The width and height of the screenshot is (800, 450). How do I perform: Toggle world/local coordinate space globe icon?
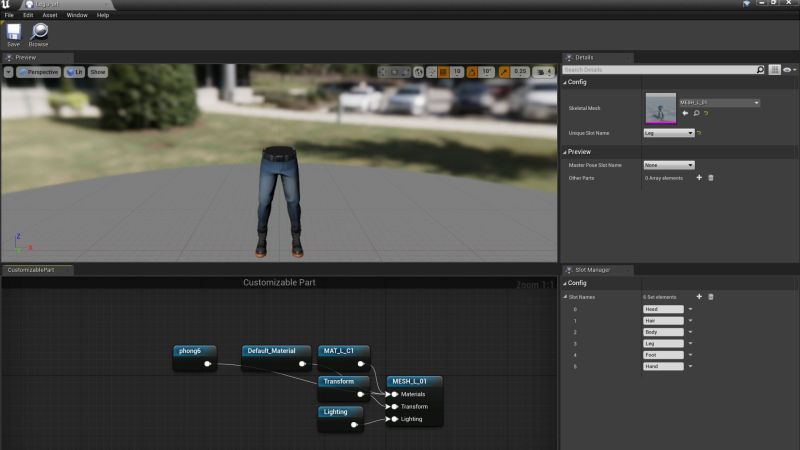click(x=418, y=72)
